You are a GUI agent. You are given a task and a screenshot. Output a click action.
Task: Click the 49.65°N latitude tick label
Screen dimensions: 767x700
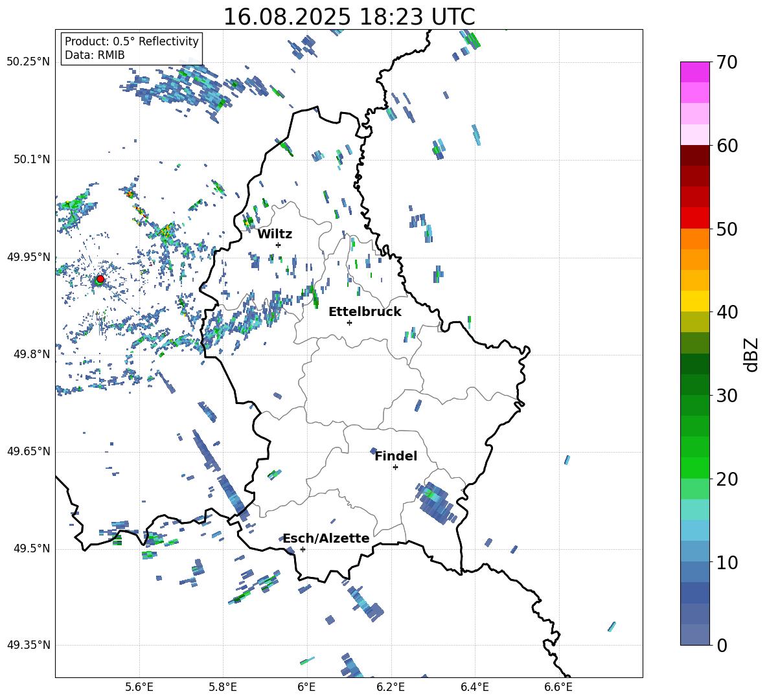coord(29,451)
